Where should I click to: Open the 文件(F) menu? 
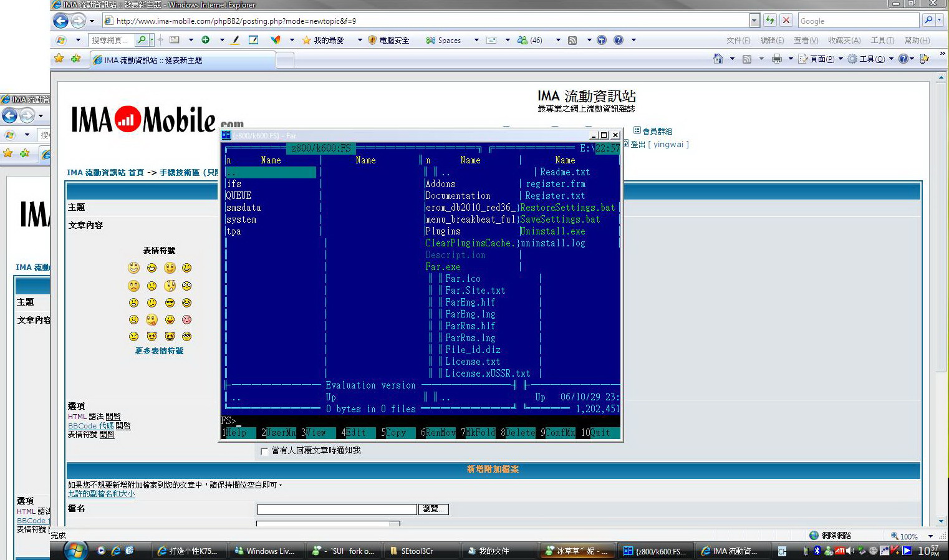point(738,41)
